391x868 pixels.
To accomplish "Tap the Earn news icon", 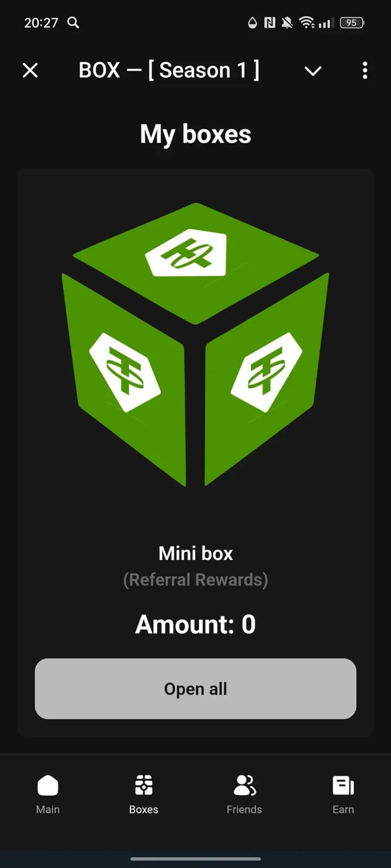I will (343, 785).
